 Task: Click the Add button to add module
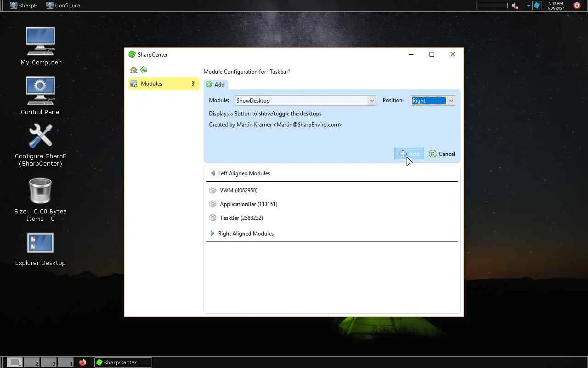[409, 154]
